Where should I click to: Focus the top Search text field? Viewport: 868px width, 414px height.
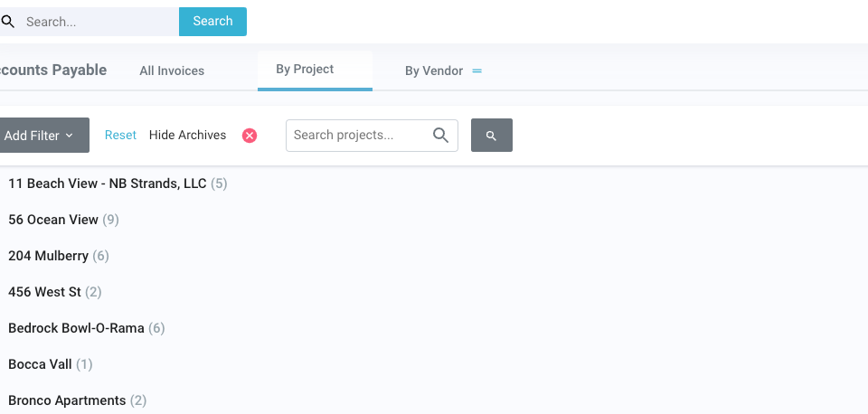[x=98, y=22]
